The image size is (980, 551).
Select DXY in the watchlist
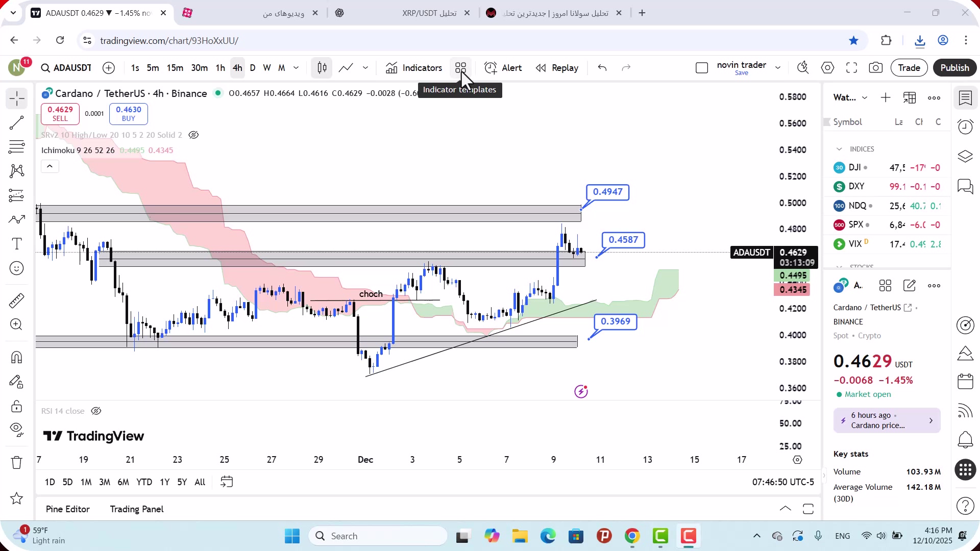tap(887, 187)
